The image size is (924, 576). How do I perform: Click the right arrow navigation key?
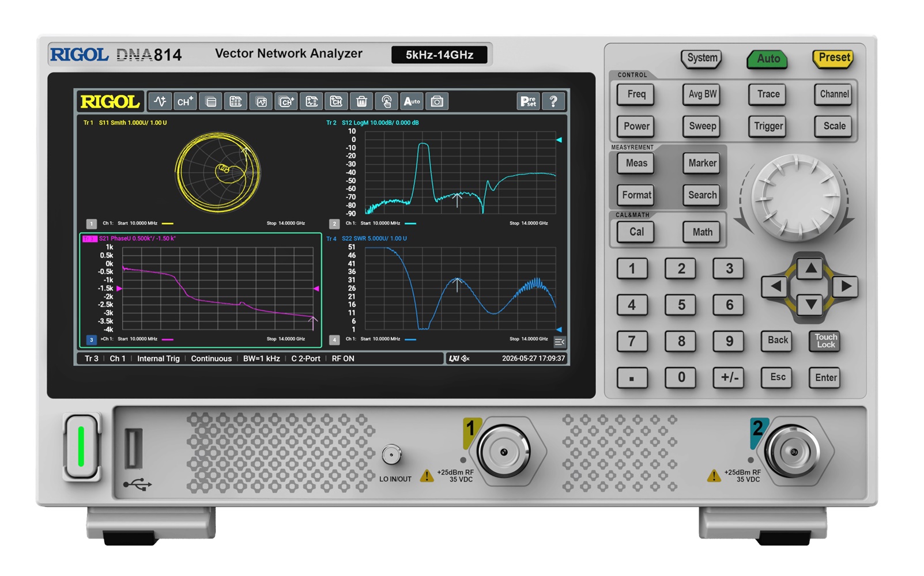(845, 286)
